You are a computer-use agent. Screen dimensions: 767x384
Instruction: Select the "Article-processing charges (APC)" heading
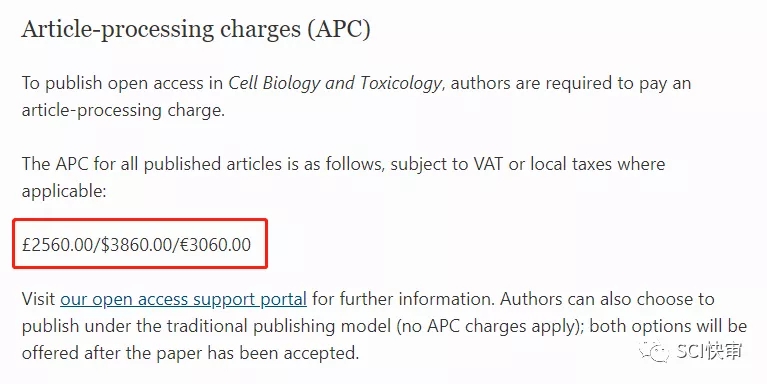[196, 29]
